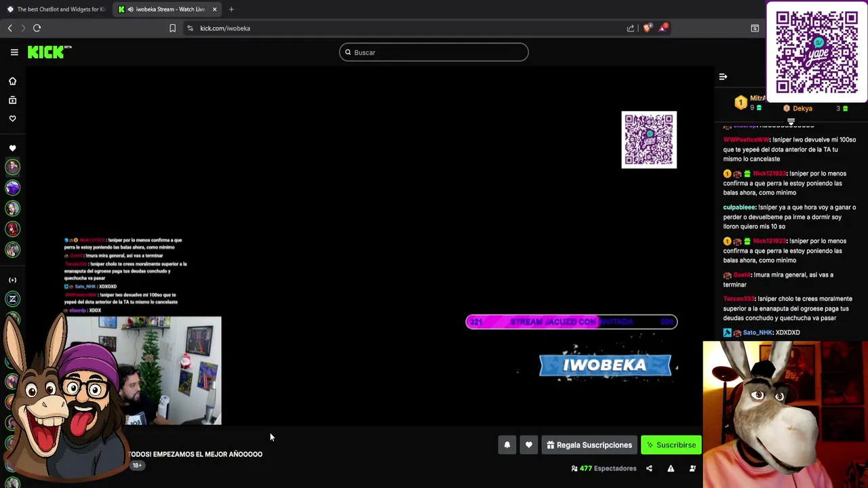Open the user moderation icon beside the report icon
This screenshot has width=868, height=488.
click(x=692, y=468)
